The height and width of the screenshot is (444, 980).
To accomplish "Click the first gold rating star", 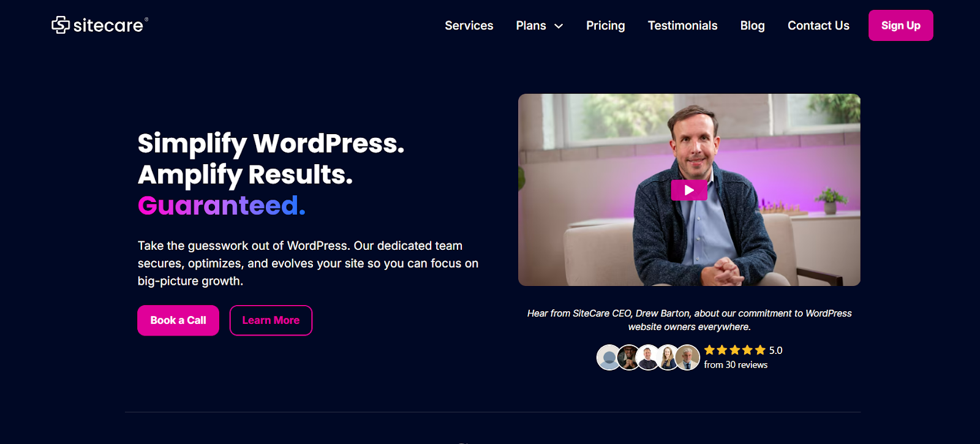I will coord(709,350).
